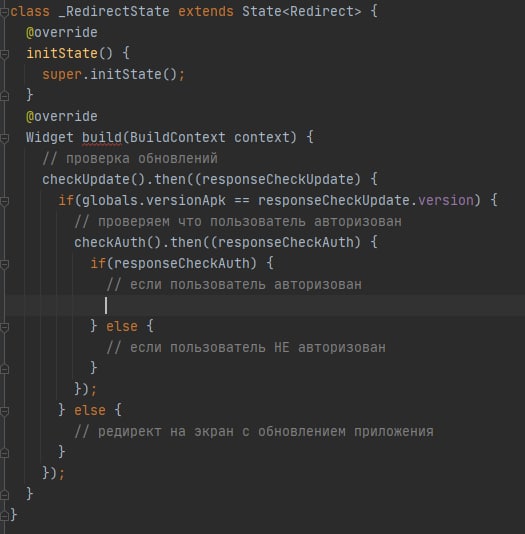This screenshot has width=525, height=534.
Task: Click the 'Widget' return type
Action: 50,138
